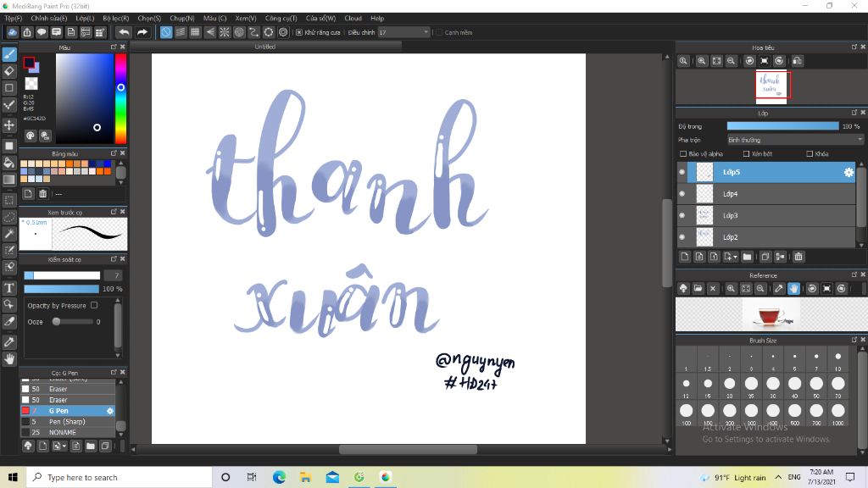The image size is (868, 488).
Task: Enable Bảo vệ alpha checkbox
Action: (x=682, y=154)
